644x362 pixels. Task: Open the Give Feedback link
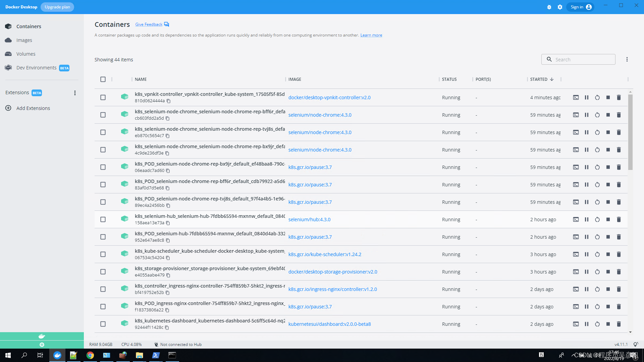pos(149,24)
